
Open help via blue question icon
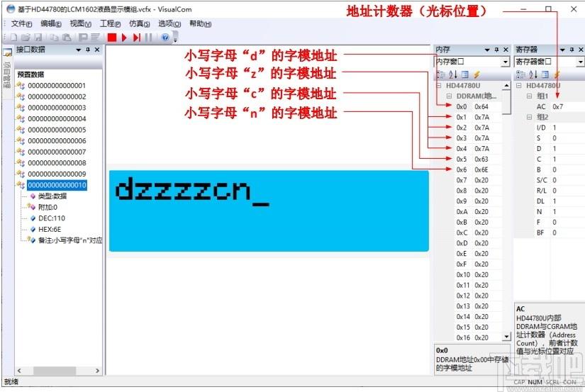click(x=165, y=38)
